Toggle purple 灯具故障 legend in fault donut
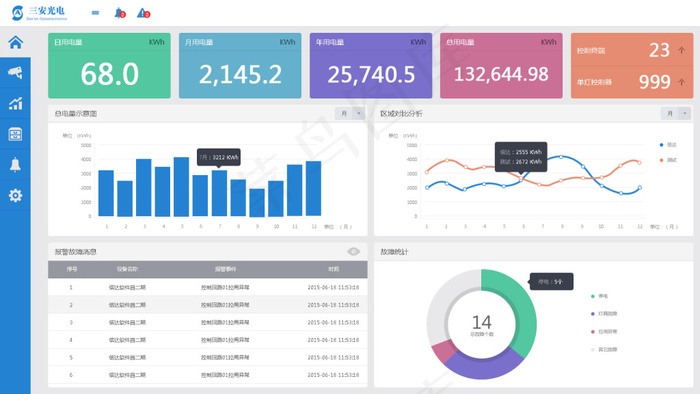This screenshot has width=700, height=394. 604,314
